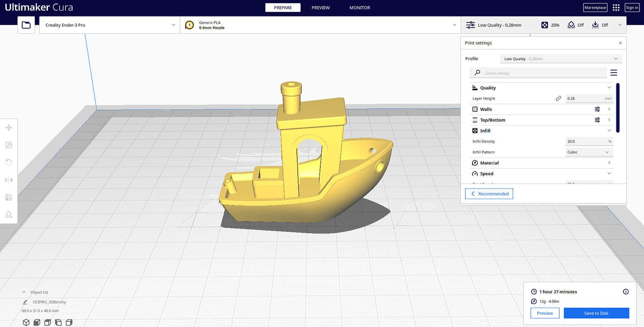The image size is (644, 327).
Task: Click the Search settings field
Action: [x=538, y=73]
